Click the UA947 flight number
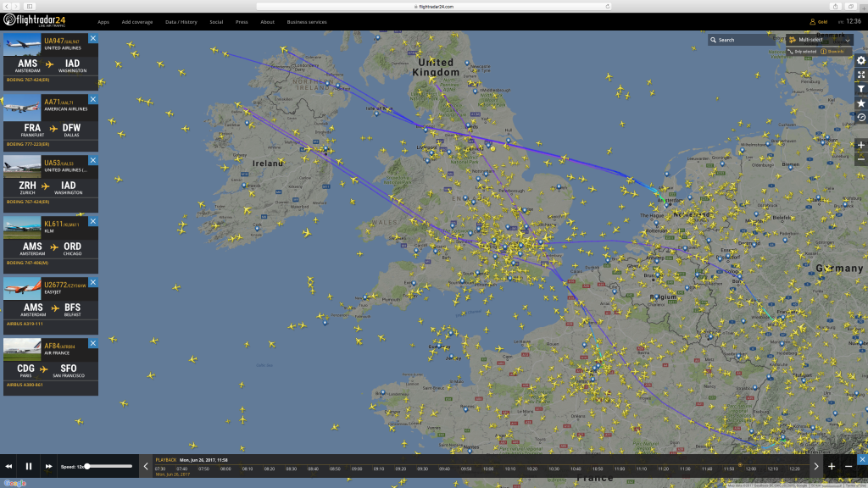The width and height of the screenshot is (868, 488). coord(53,41)
